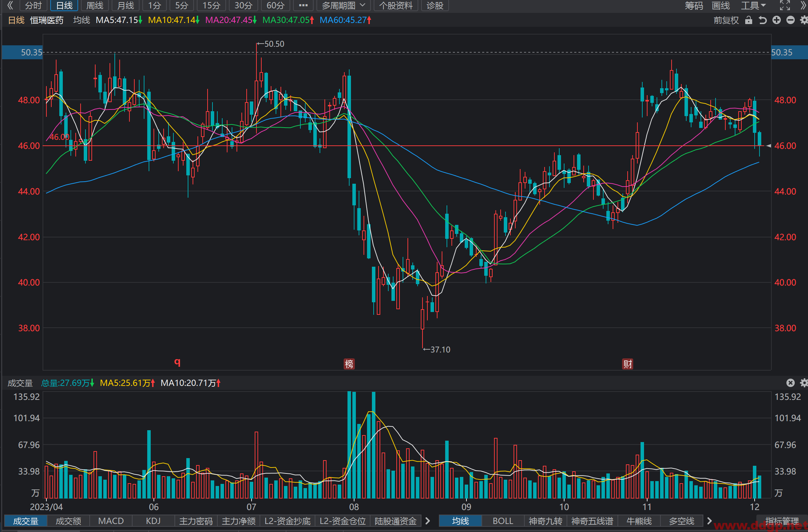
Task: Open the 画线 drawing tools
Action: pyautogui.click(x=721, y=5)
